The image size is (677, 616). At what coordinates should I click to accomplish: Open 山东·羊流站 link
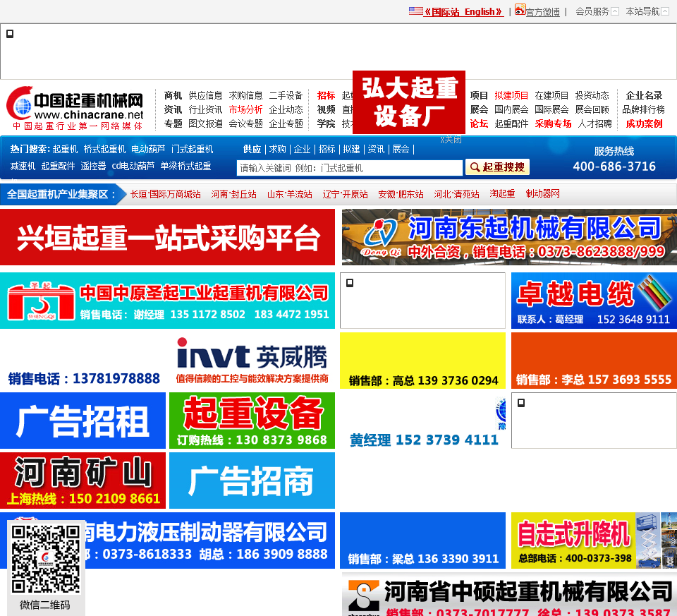(x=290, y=194)
